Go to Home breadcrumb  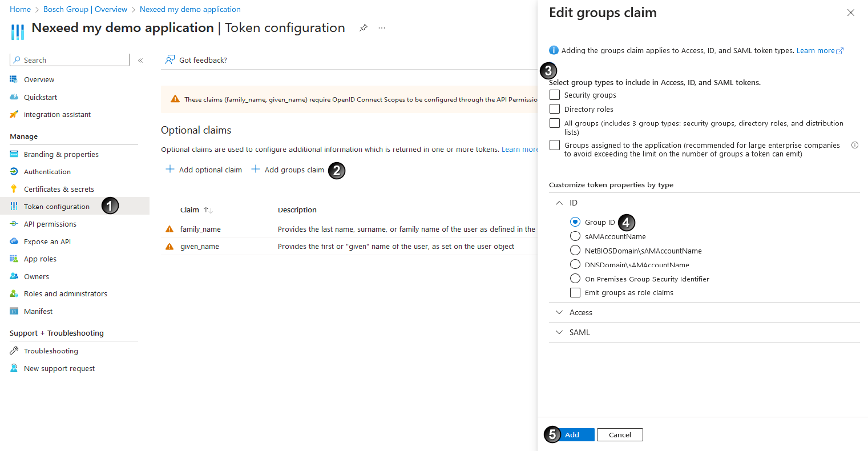click(21, 9)
